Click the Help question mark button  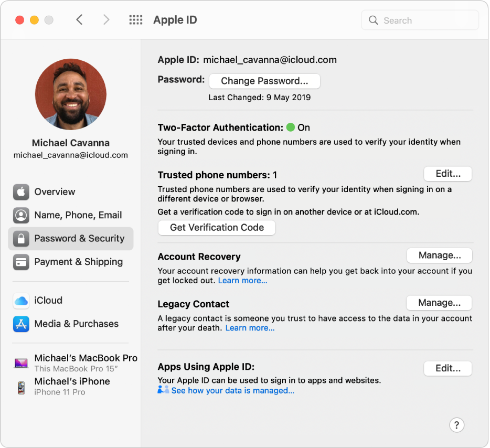(x=457, y=425)
